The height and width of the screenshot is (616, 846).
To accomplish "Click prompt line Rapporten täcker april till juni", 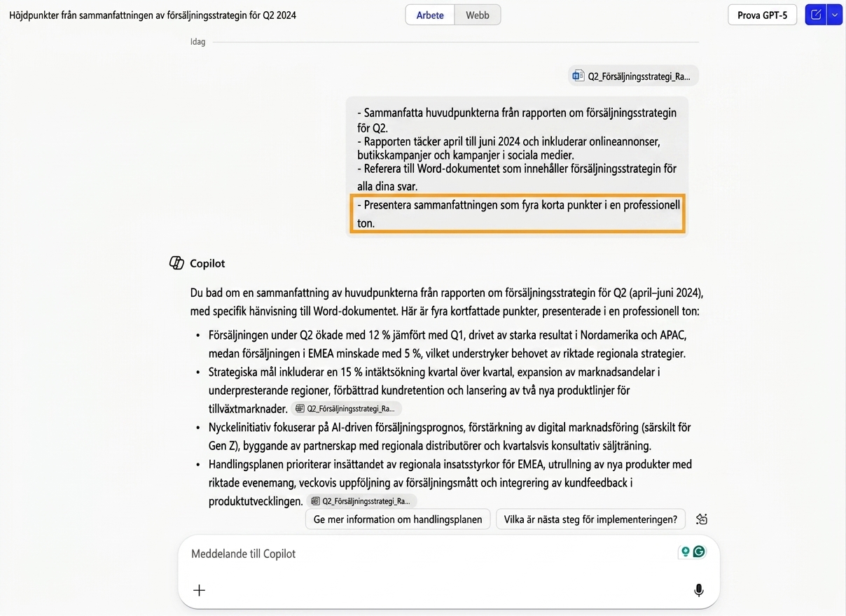I will pos(508,148).
